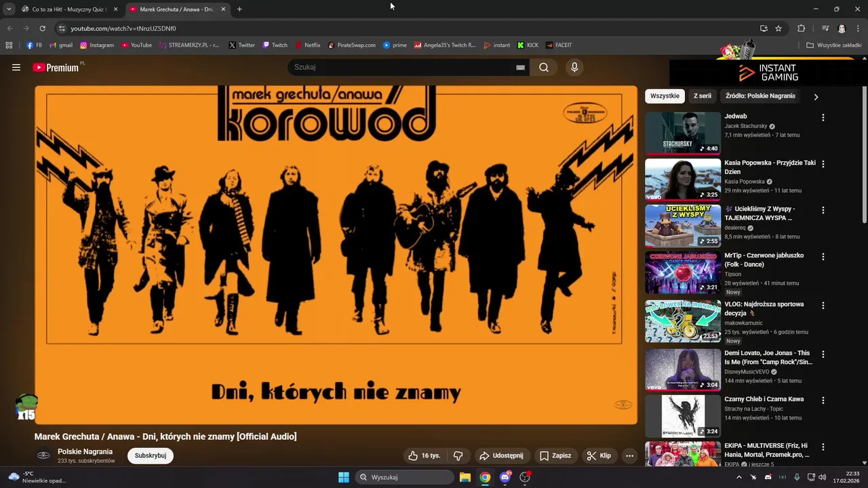Dislike the video with thumbs down
Viewport: 868px width, 488px height.
(458, 455)
